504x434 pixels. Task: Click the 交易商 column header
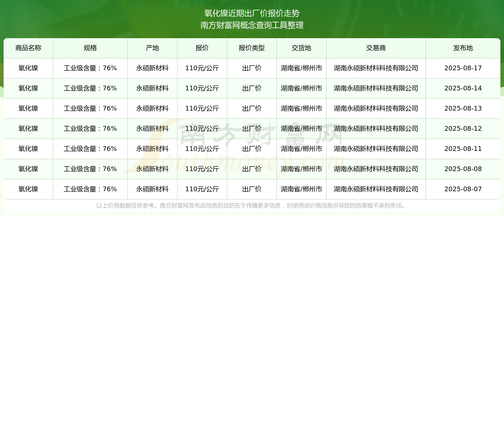tap(376, 48)
